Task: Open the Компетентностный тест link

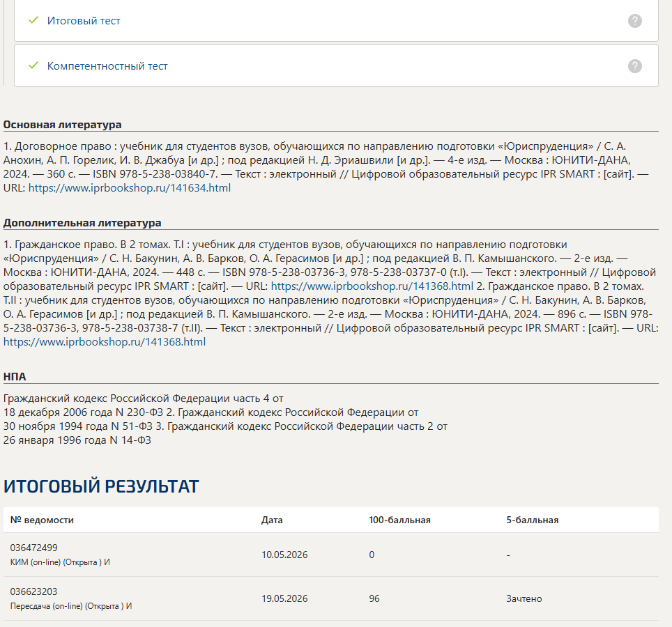Action: click(107, 66)
